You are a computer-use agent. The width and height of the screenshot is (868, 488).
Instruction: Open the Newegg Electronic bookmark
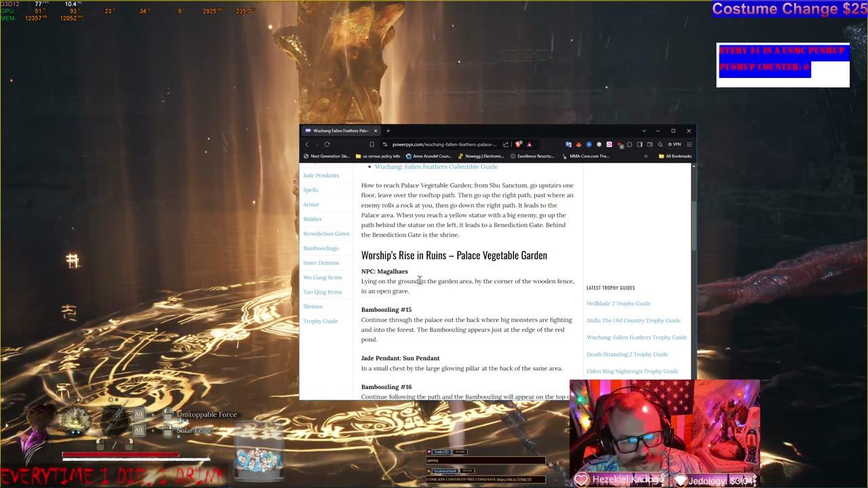point(481,156)
